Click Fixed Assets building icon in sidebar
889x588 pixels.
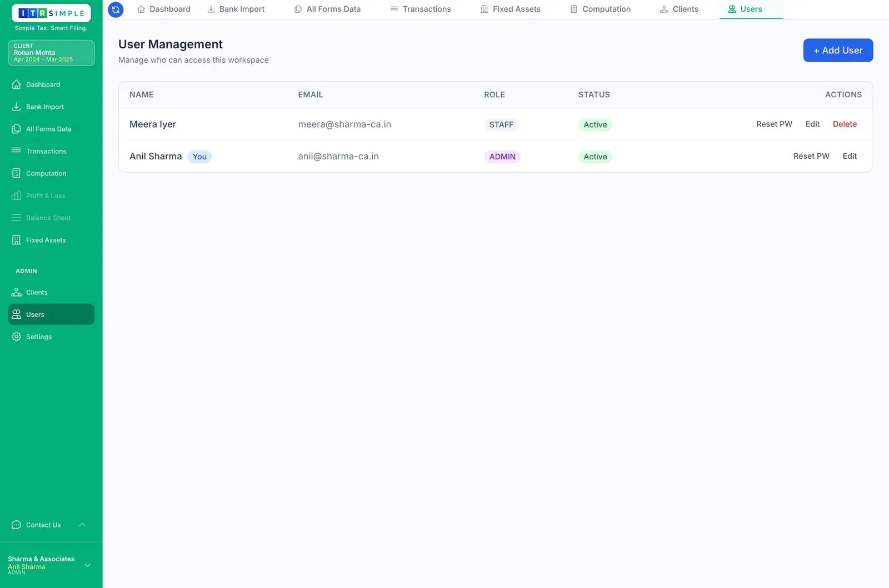[17, 240]
